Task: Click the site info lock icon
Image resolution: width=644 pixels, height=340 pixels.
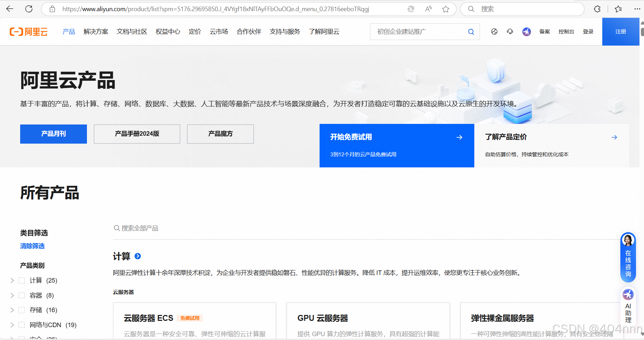Action: click(x=52, y=9)
